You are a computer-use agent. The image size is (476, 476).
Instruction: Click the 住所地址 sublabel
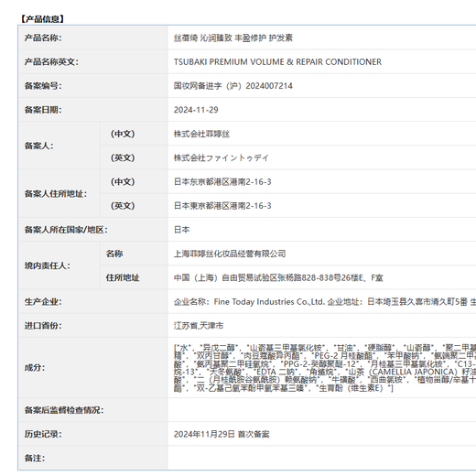point(123,277)
